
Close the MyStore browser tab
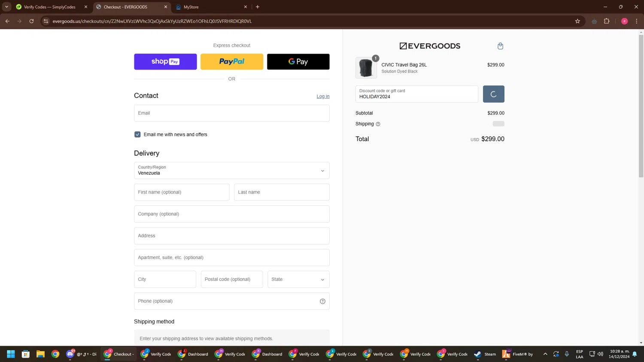click(x=246, y=7)
